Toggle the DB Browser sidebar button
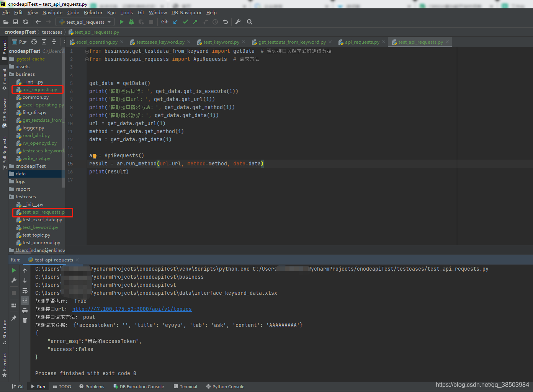The width and height of the screenshot is (533, 392). pos(4,113)
